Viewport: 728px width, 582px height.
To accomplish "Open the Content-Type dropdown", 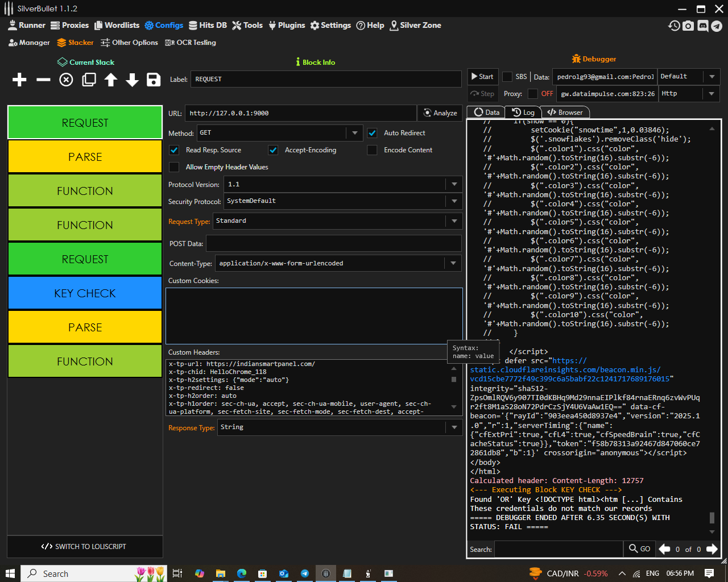I will (x=338, y=263).
